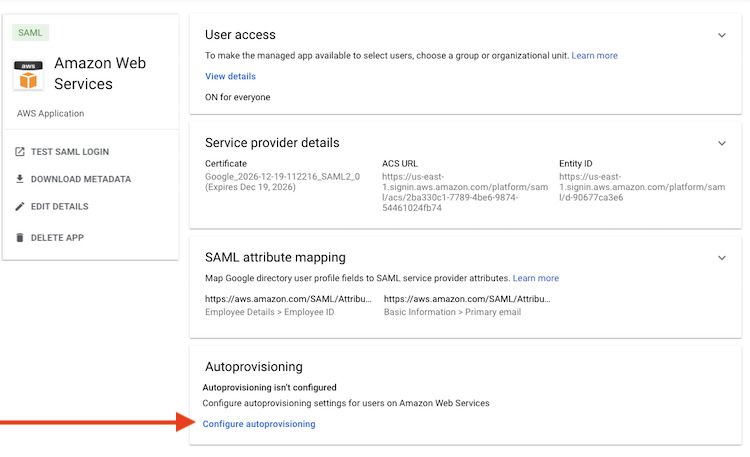Click the green SAML badge
The height and width of the screenshot is (457, 750).
click(x=30, y=33)
